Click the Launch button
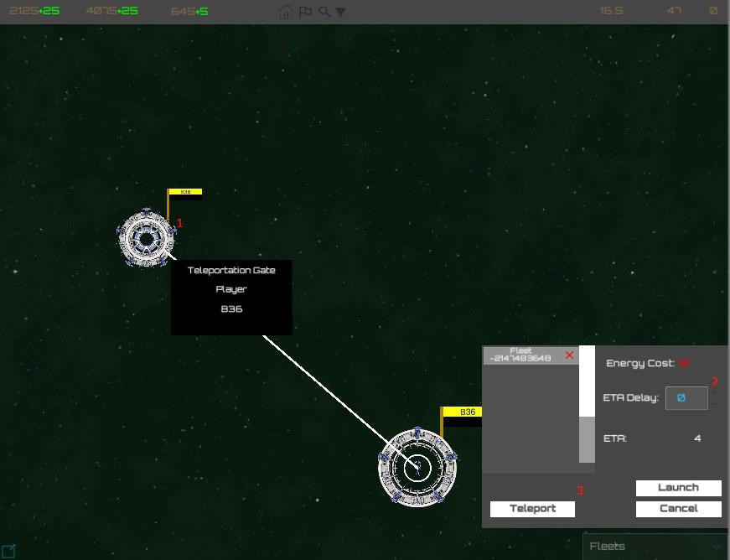The image size is (730, 560). pos(678,488)
